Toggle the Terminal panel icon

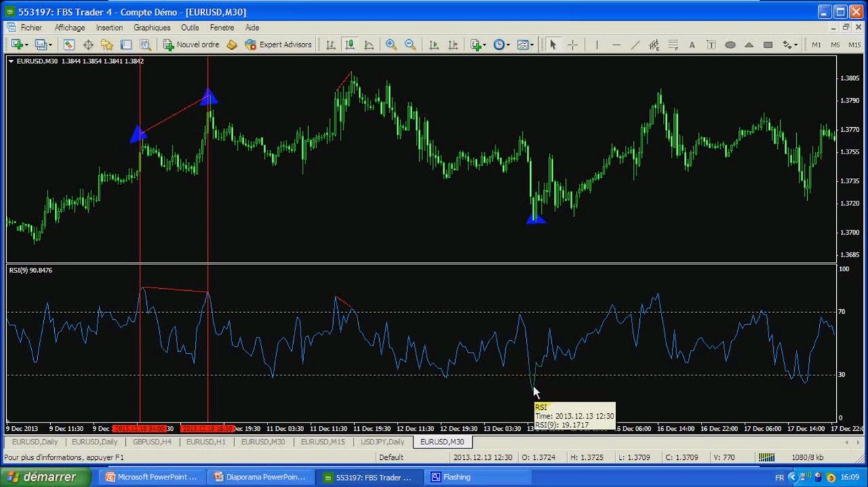126,45
